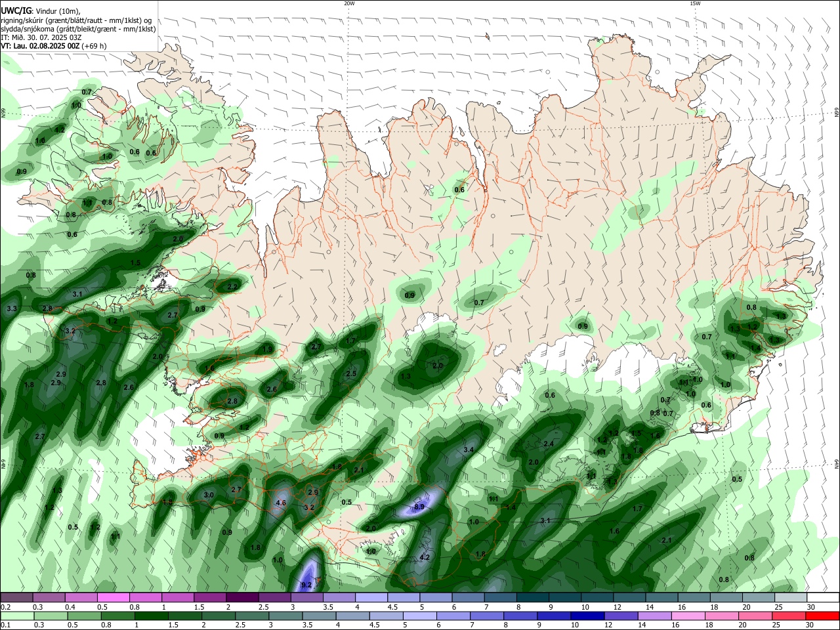
Task: Click the "slydda/snjókoma" legend description line
Action: tap(78, 29)
